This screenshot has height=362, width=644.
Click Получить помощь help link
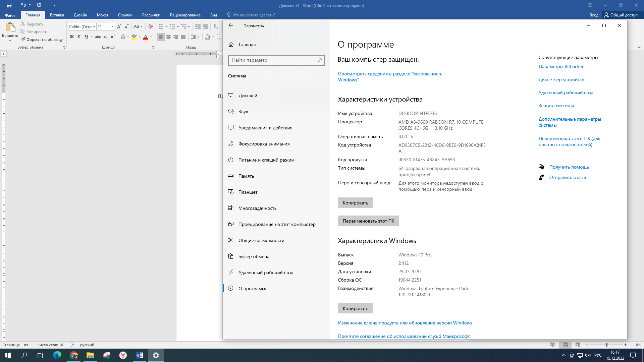tap(569, 167)
